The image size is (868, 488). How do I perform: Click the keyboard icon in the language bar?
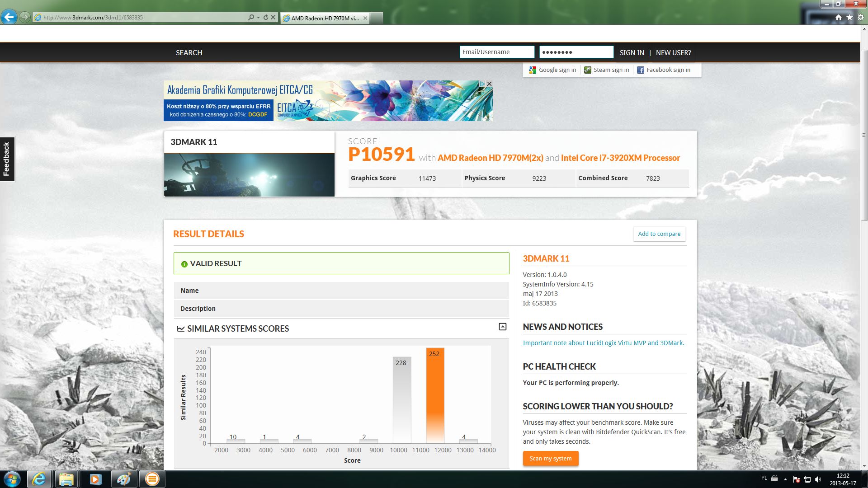pyautogui.click(x=774, y=478)
